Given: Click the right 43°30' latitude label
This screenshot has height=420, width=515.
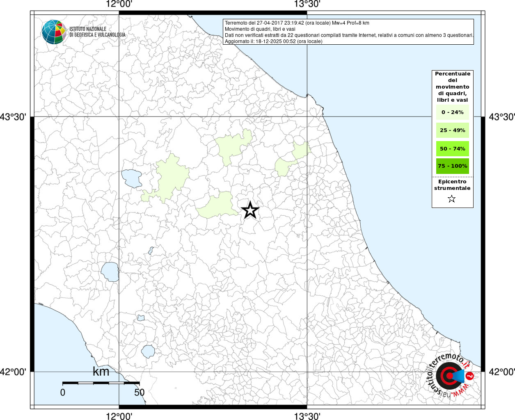Looking at the screenshot, I should [x=501, y=117].
